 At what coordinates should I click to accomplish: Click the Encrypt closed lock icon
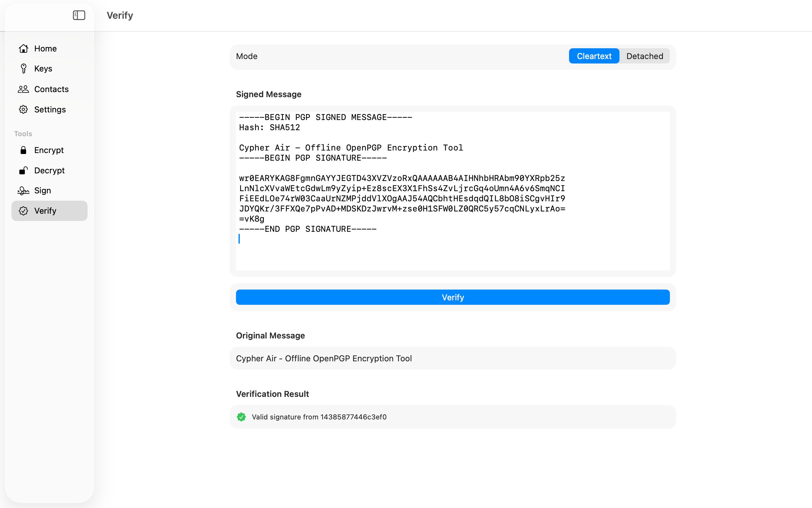pyautogui.click(x=23, y=150)
